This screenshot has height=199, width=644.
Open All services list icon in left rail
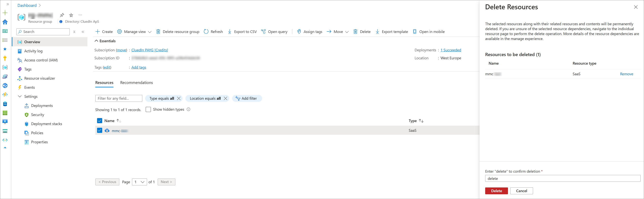[5, 40]
